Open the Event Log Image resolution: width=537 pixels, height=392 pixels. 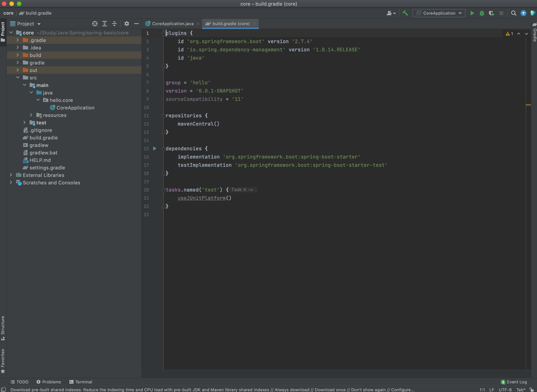(514, 382)
